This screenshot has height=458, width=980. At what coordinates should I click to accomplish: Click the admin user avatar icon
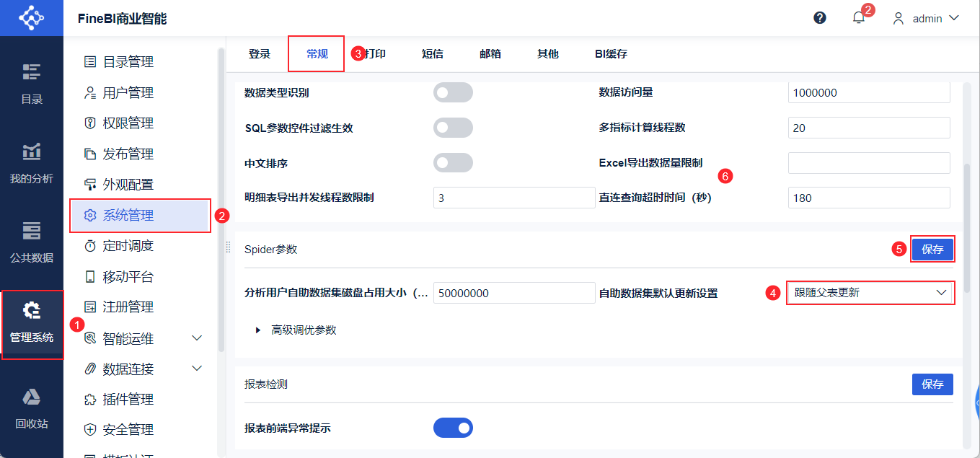pyautogui.click(x=899, y=18)
